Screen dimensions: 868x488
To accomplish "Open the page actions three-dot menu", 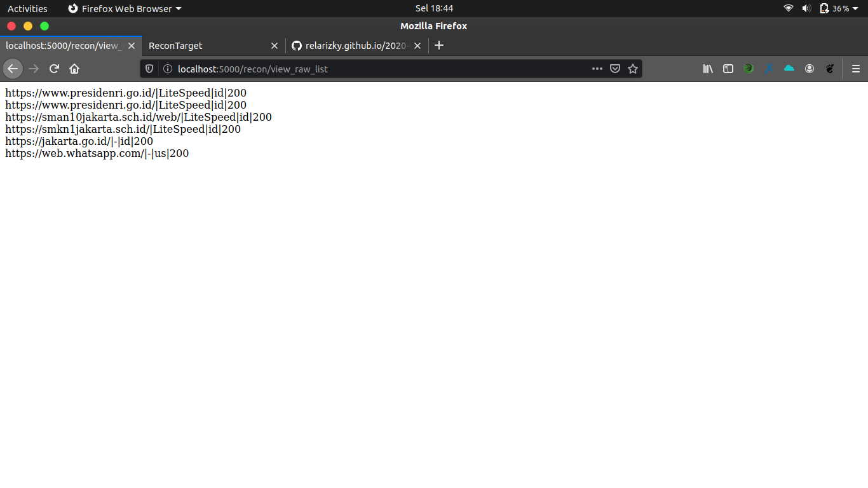I will (597, 69).
